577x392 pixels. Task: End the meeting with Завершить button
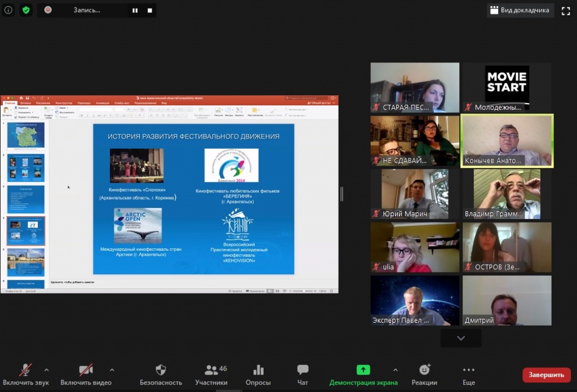point(546,375)
